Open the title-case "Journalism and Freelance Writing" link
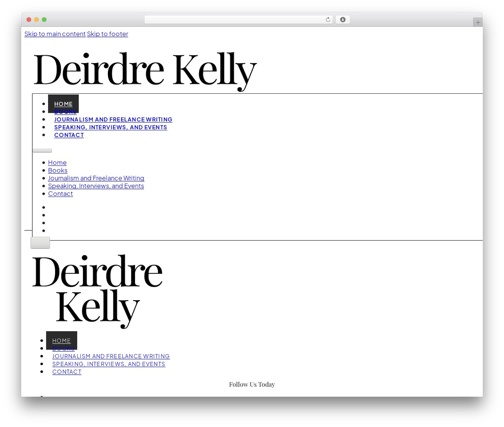This screenshot has width=504, height=427. click(x=96, y=178)
